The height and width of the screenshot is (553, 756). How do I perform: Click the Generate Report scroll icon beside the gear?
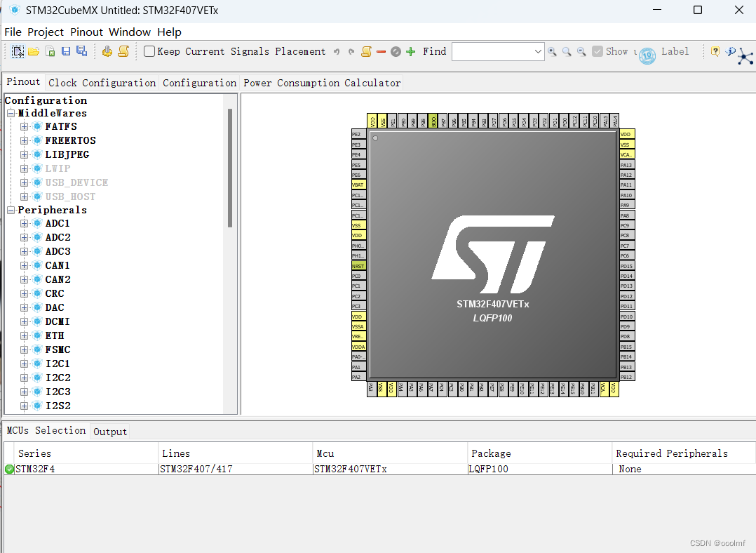coord(123,51)
